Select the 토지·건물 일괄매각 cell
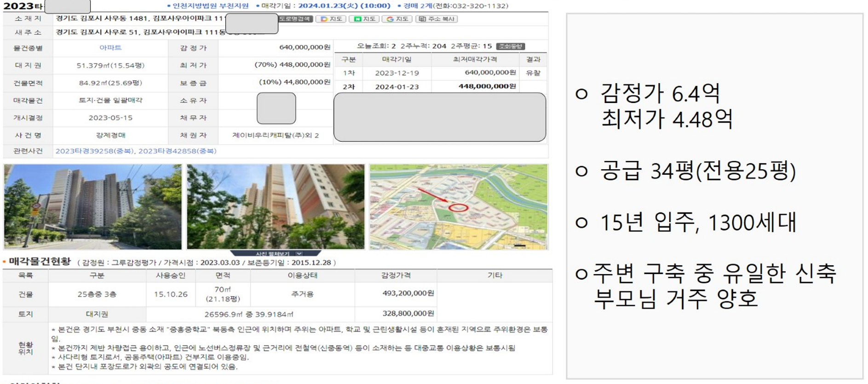Viewport: 868px width, 384px height. [110, 100]
